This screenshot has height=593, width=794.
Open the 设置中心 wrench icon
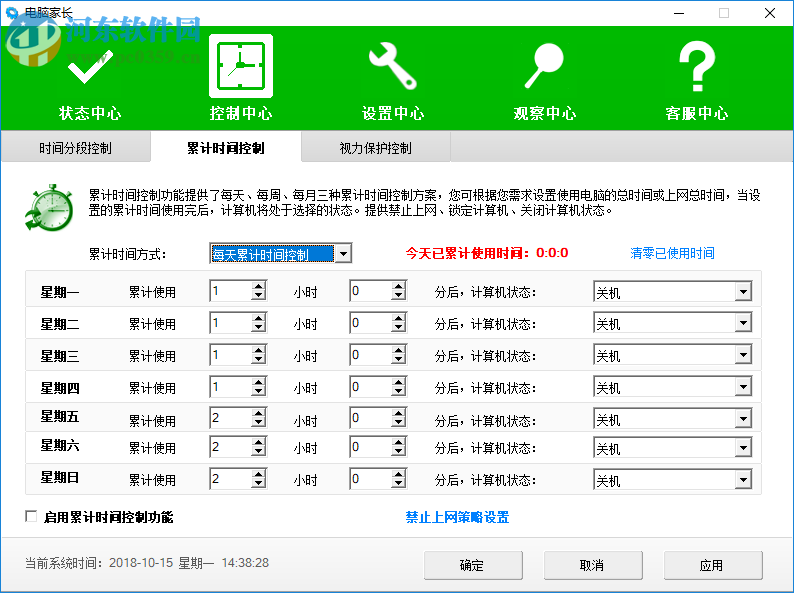[x=393, y=66]
